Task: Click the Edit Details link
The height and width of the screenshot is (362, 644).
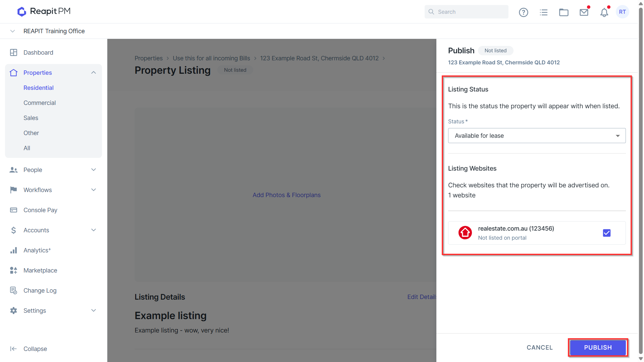Action: [422, 297]
